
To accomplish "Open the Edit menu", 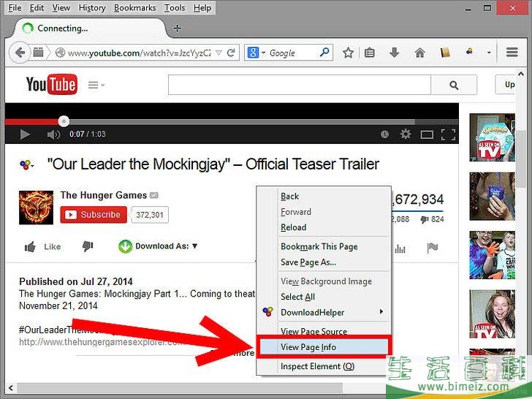I will point(37,8).
